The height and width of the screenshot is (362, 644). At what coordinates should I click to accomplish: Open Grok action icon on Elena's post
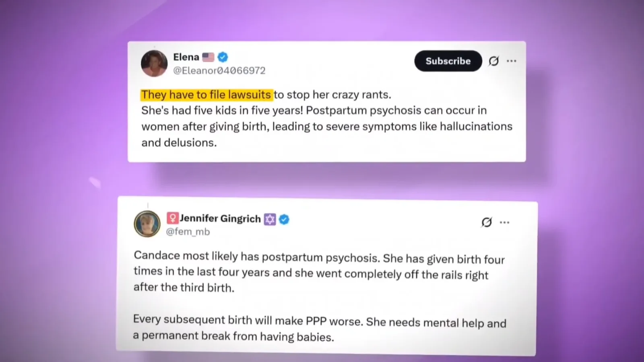tap(494, 61)
